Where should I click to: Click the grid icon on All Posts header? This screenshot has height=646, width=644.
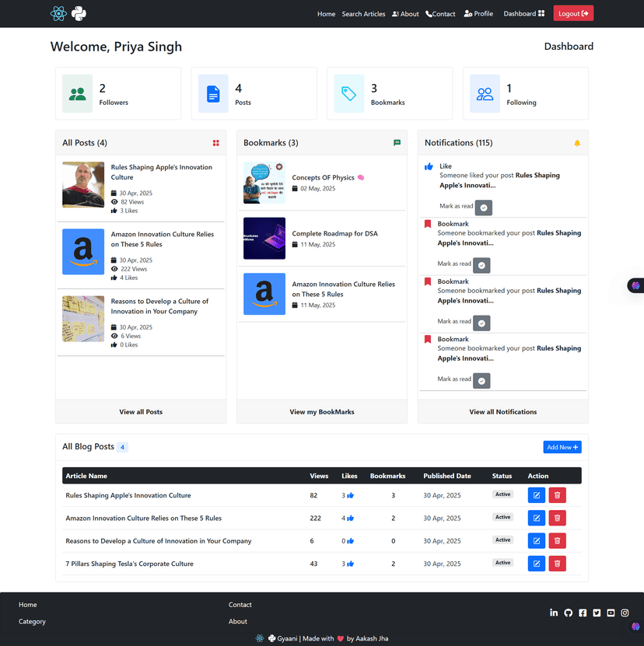click(215, 143)
